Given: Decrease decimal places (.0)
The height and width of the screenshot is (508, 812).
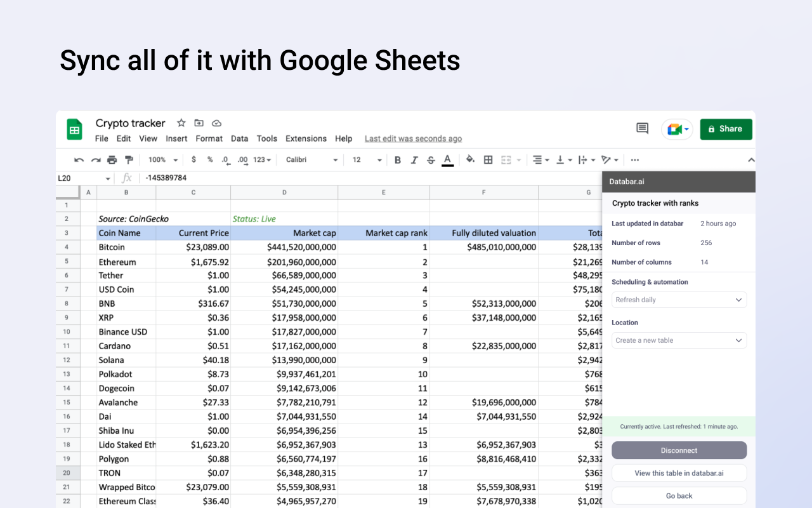Looking at the screenshot, I should point(225,160).
